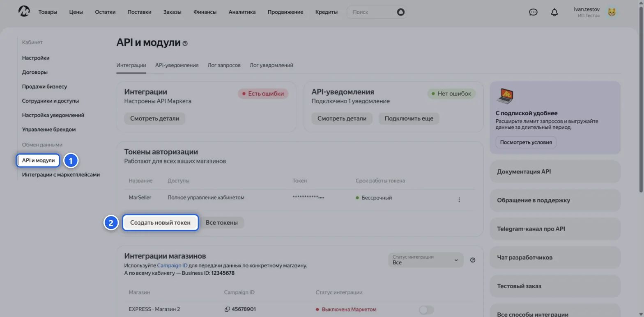Click the cat avatar of ivan.testov
This screenshot has height=317, width=644.
612,12
